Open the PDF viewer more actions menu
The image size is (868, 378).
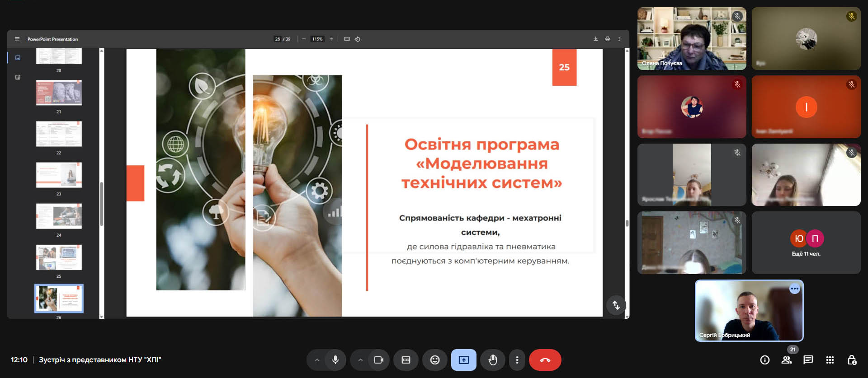[x=619, y=39]
